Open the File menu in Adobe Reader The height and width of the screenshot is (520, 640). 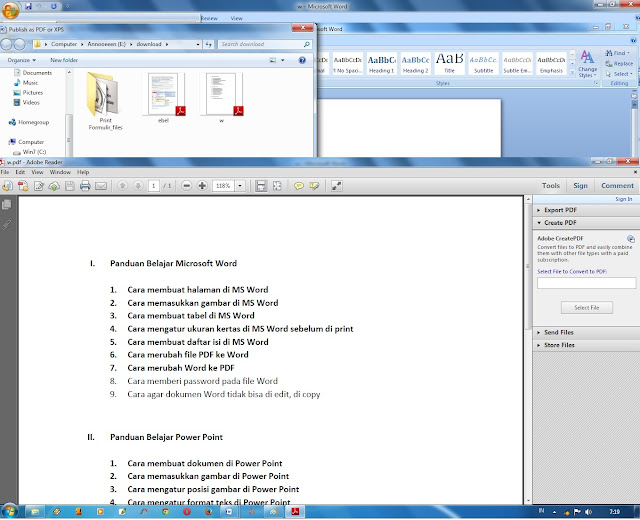coord(5,172)
